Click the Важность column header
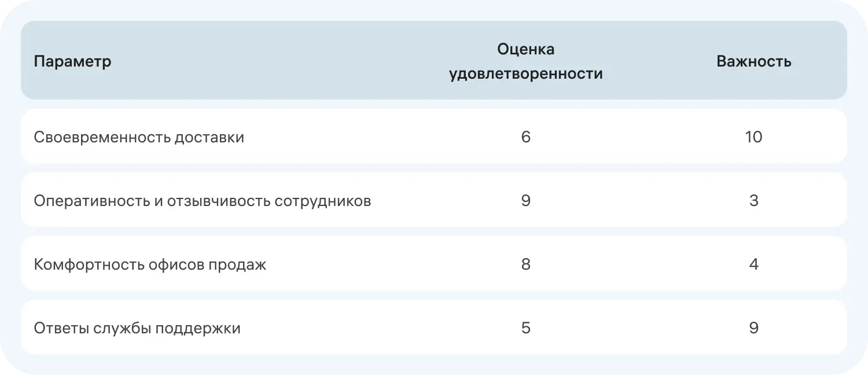The width and height of the screenshot is (868, 375). pos(753,61)
